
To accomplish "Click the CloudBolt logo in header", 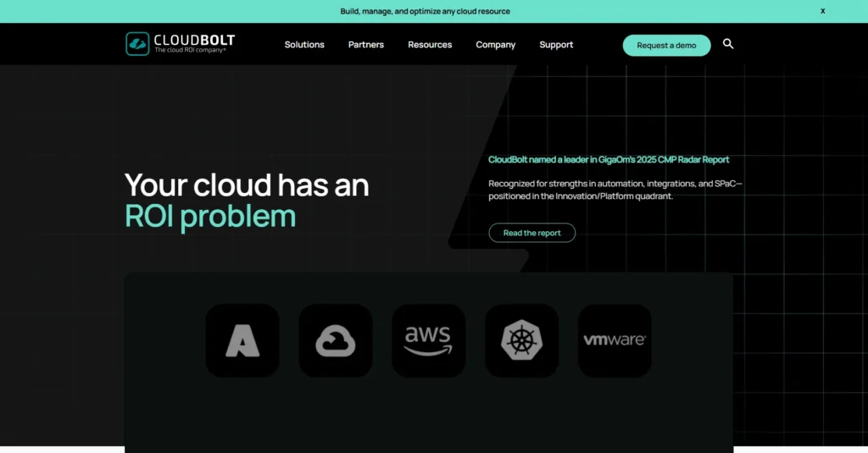I will pos(181,44).
